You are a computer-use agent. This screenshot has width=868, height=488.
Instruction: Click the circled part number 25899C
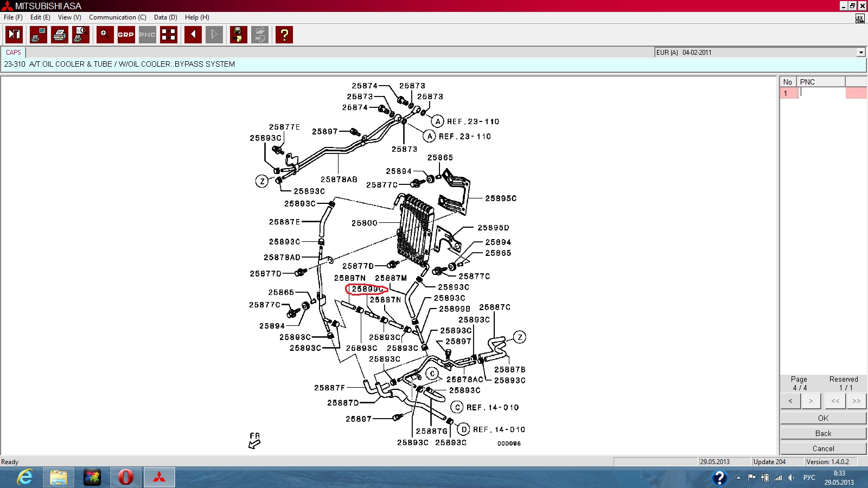(x=367, y=289)
